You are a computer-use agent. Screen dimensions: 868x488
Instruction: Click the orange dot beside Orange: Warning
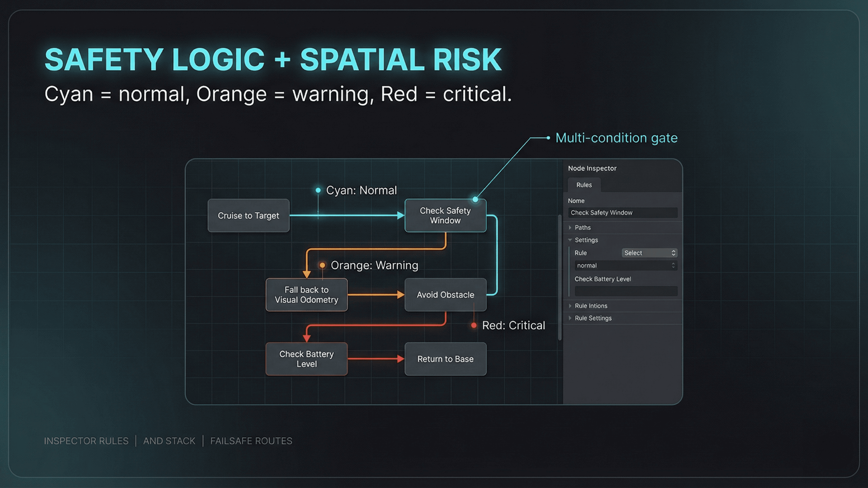click(x=322, y=265)
